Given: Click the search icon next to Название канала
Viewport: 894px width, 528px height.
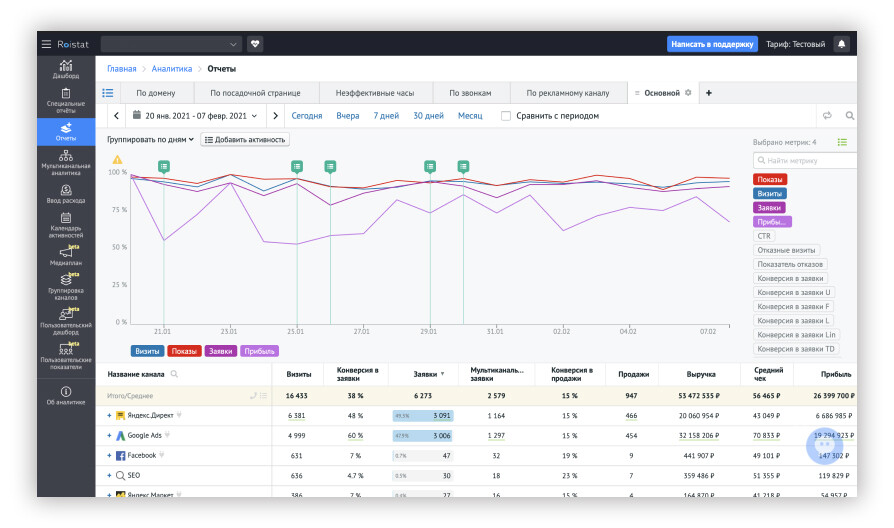Looking at the screenshot, I should coord(174,374).
